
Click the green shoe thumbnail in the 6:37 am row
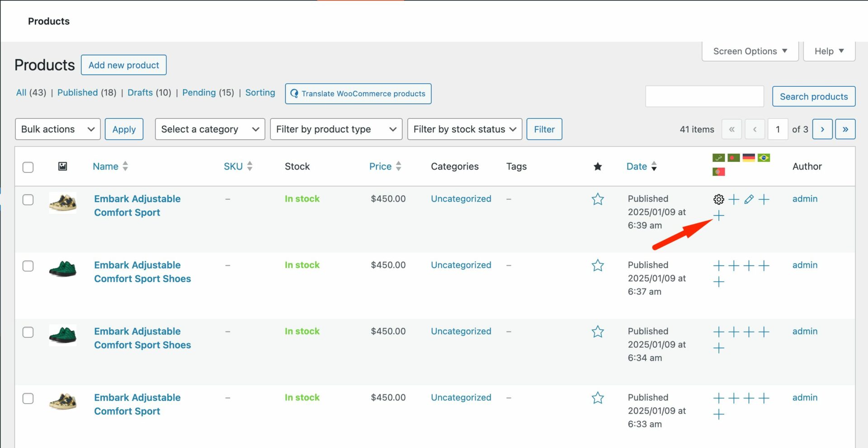[x=63, y=269]
